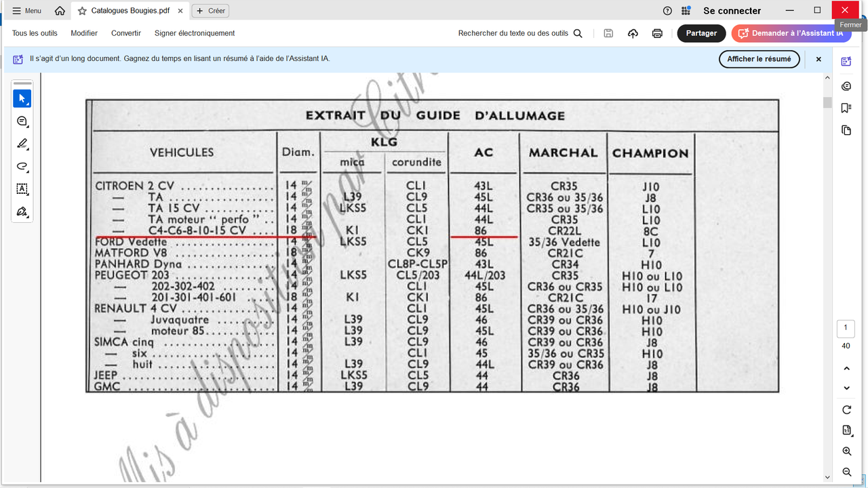Open the Modifier menu
This screenshot has height=488, width=868.
point(84,33)
